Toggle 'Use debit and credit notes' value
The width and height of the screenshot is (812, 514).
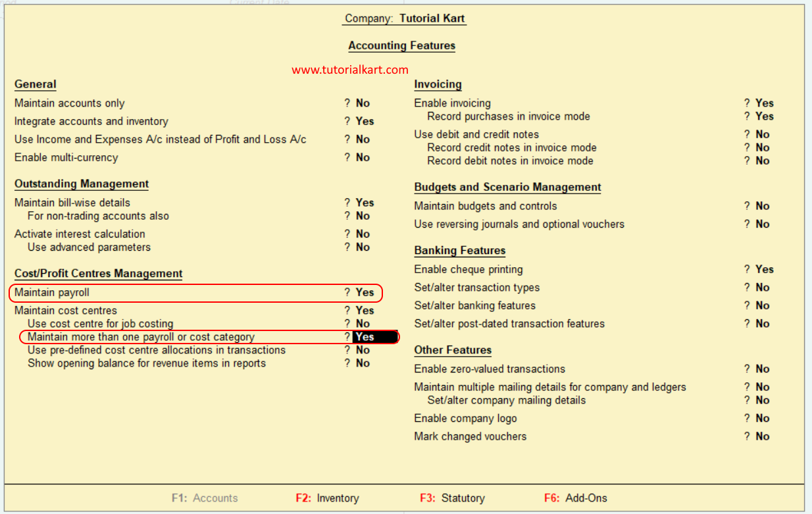pyautogui.click(x=763, y=134)
